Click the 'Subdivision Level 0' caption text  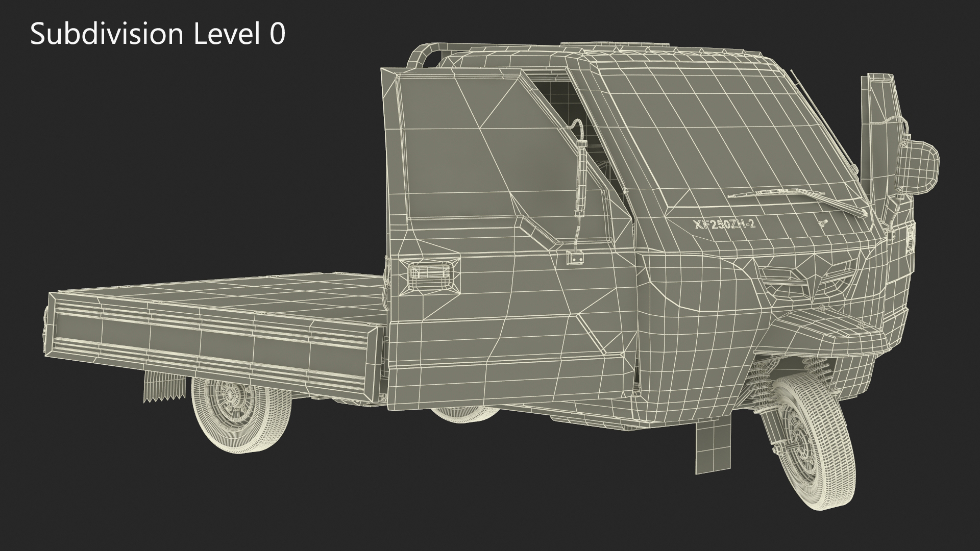(x=158, y=35)
